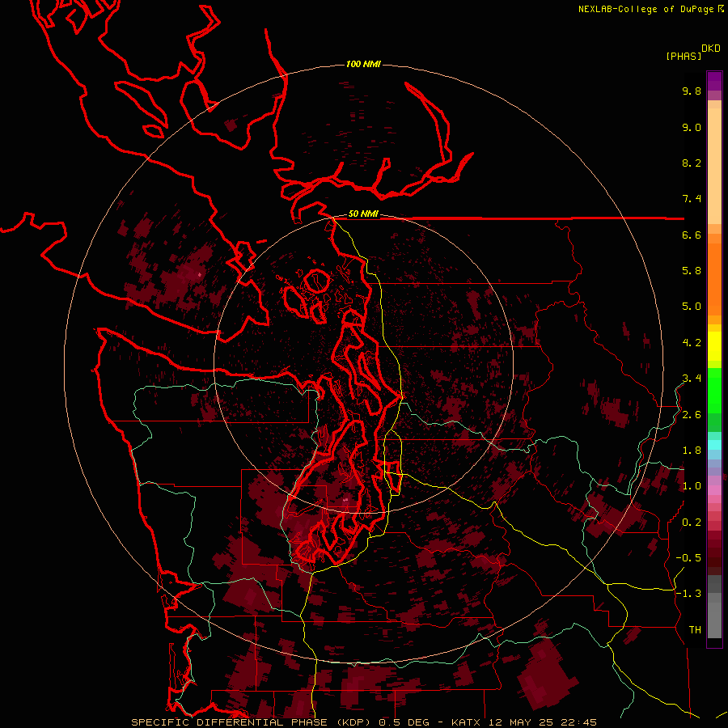Screen dimensions: 728x728
Task: Click the 3.4 scale value
Action: (x=692, y=379)
